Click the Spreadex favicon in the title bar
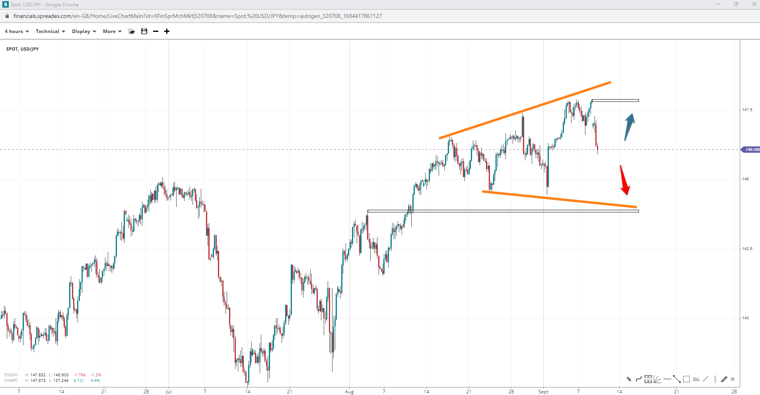 click(x=6, y=4)
